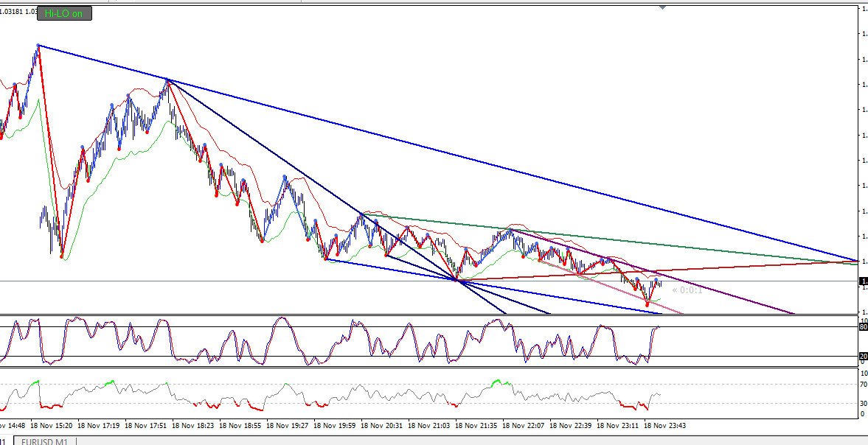Image resolution: width=868 pixels, height=445 pixels.
Task: Click the 18 Nov 21:03 time label
Action: click(429, 426)
